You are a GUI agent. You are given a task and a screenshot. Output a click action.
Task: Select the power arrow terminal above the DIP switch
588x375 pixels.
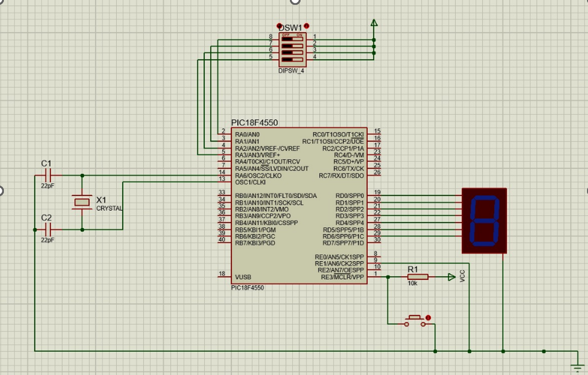(x=374, y=23)
